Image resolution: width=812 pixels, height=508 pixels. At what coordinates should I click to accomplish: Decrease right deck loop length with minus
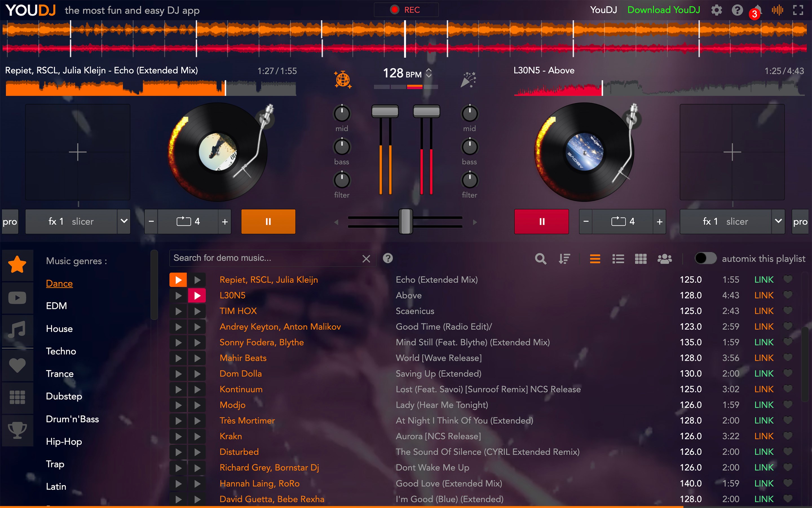click(x=586, y=222)
